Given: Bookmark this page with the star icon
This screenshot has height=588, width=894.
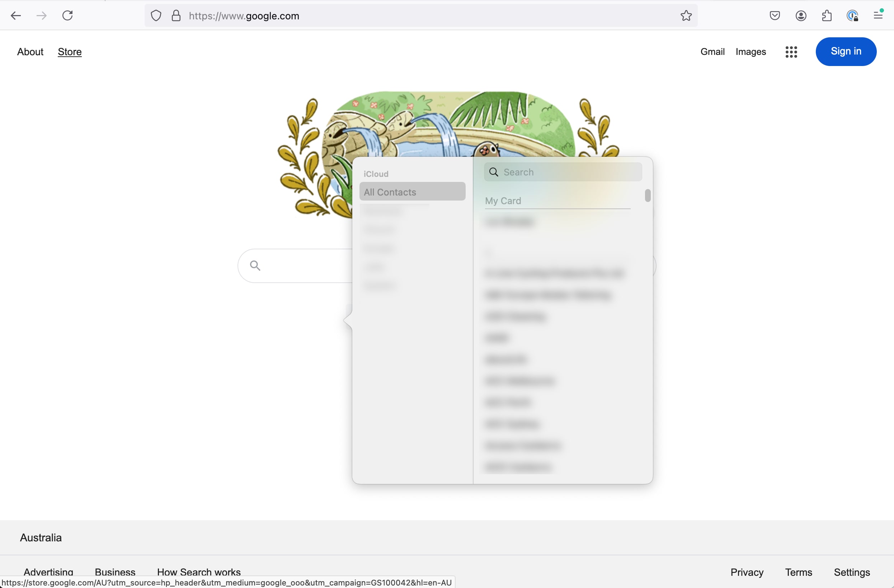Looking at the screenshot, I should [686, 16].
